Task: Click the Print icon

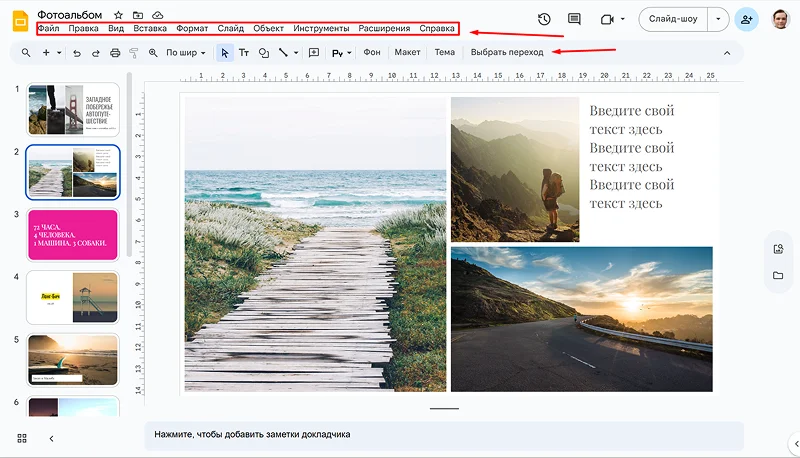Action: 115,52
